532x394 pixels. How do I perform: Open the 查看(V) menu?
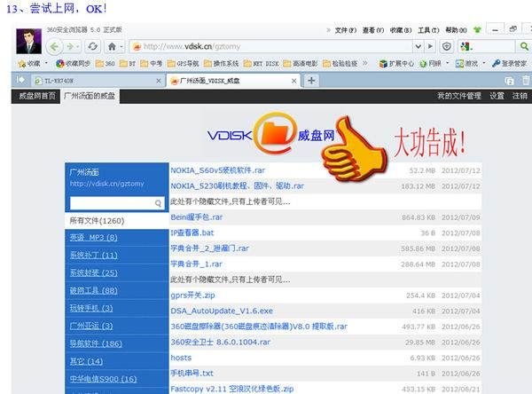point(373,30)
